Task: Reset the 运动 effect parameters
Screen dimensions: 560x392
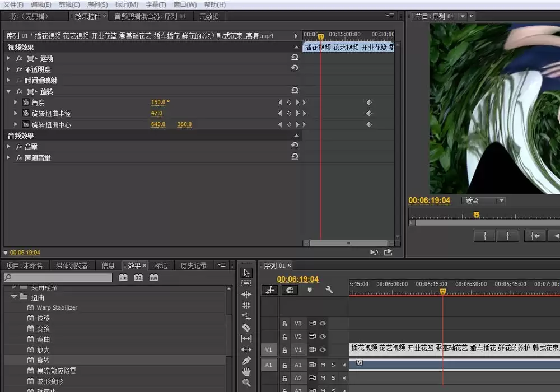Action: pos(295,58)
